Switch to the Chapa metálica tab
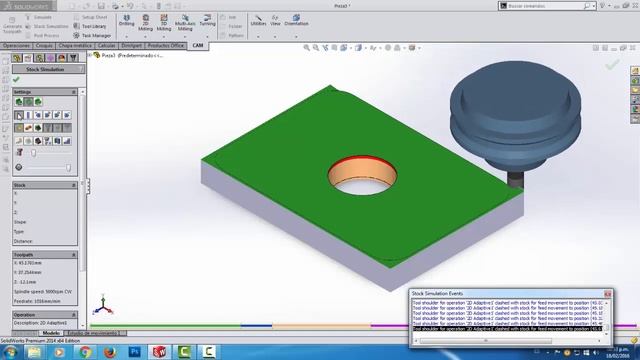The width and height of the screenshot is (640, 360). coord(75,45)
